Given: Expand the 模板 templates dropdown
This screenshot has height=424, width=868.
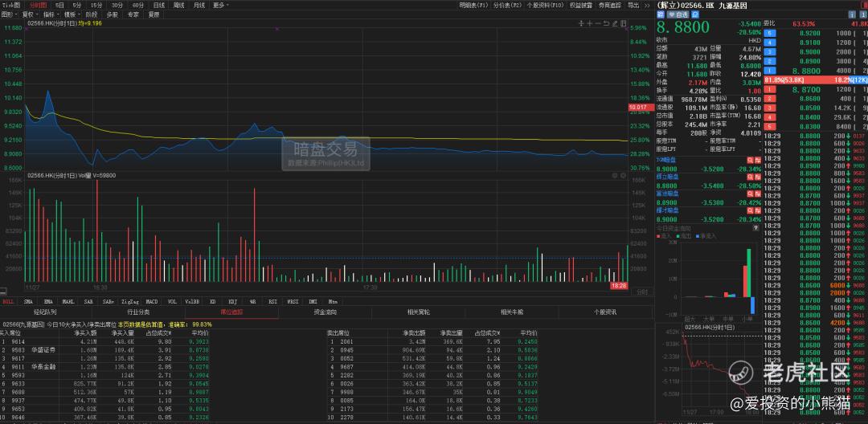Looking at the screenshot, I should coord(72,14).
